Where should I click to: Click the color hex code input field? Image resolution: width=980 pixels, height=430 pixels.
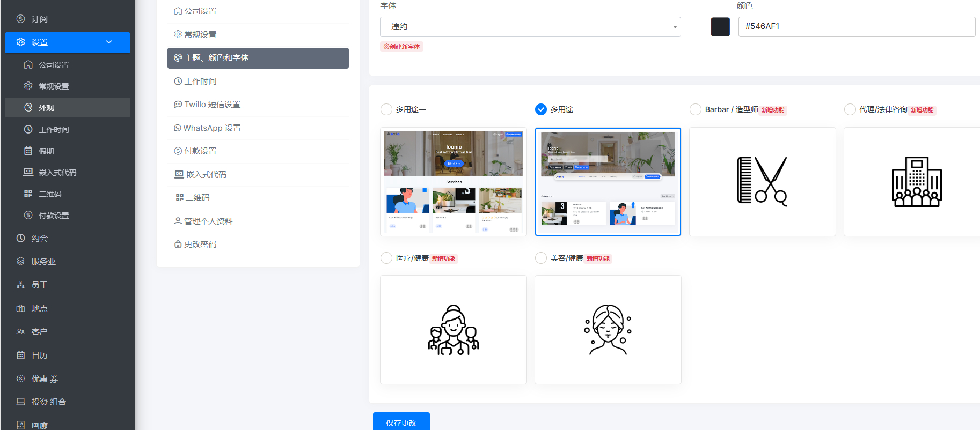[x=856, y=27]
